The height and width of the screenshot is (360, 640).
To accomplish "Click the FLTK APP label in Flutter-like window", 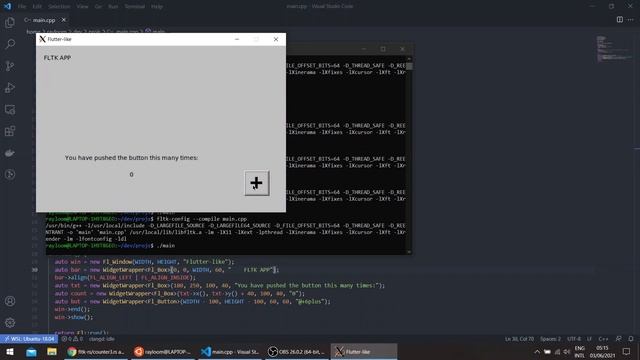I will (x=57, y=58).
